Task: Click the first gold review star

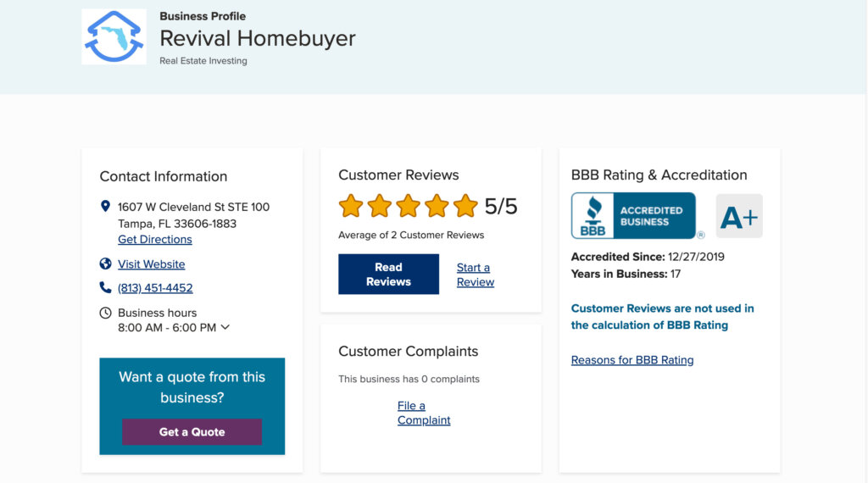Action: (350, 206)
